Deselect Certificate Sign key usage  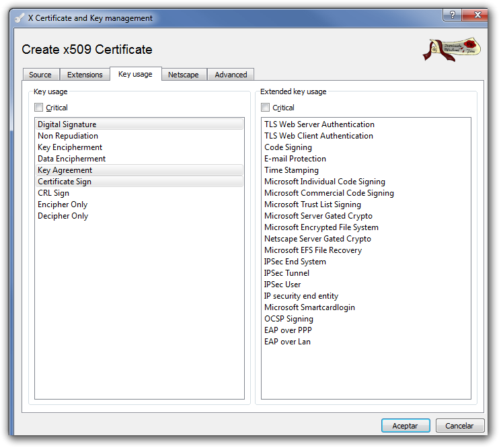click(x=65, y=182)
